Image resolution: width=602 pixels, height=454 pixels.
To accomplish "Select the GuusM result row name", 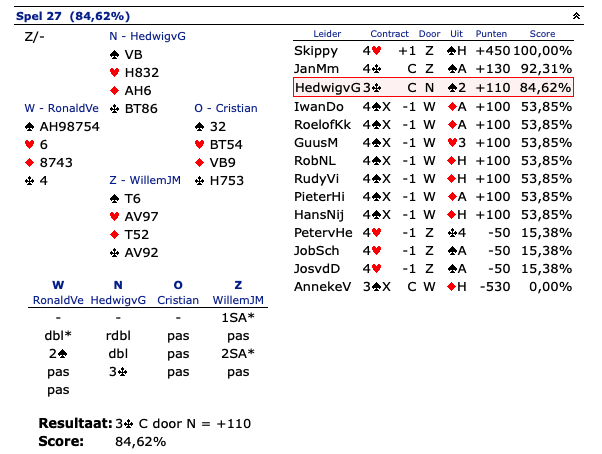I will (316, 143).
